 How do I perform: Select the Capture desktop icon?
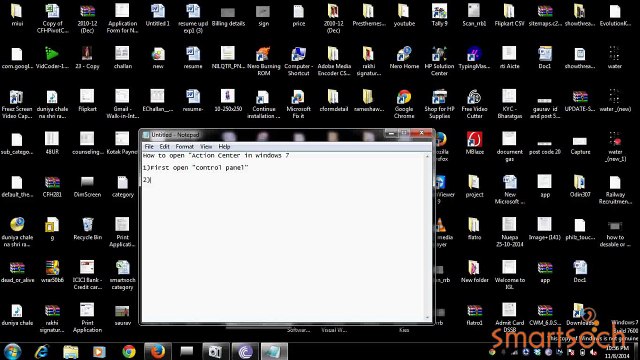(x=580, y=144)
